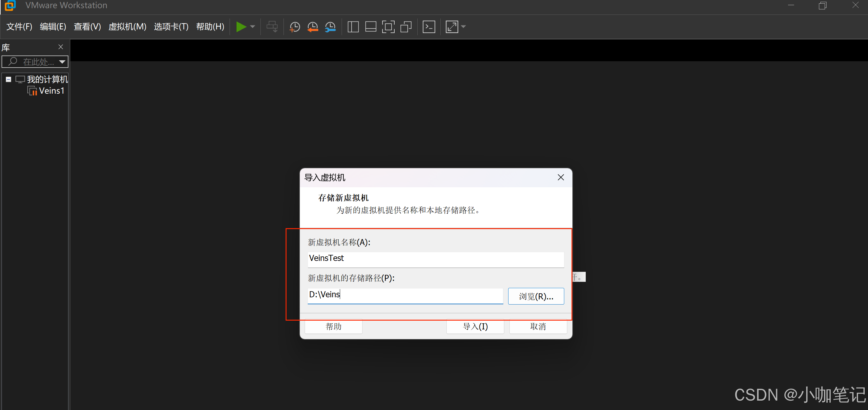Expand the stretch guest display dropdown arrow

click(464, 27)
